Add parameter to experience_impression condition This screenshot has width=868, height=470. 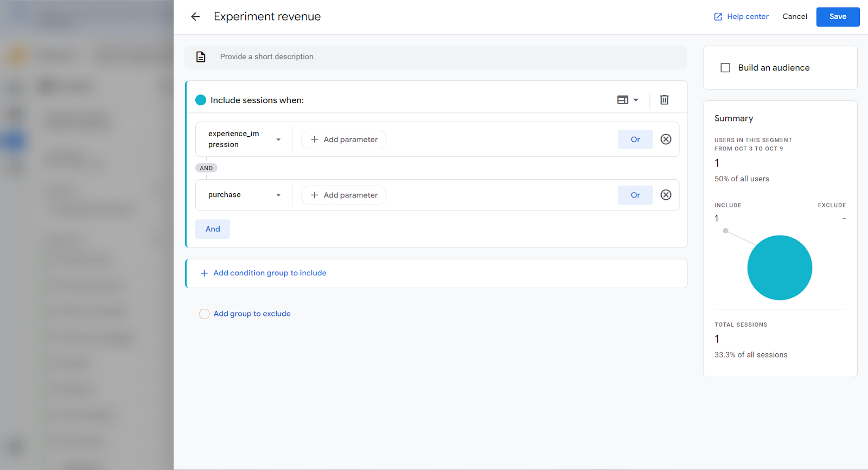pos(344,139)
